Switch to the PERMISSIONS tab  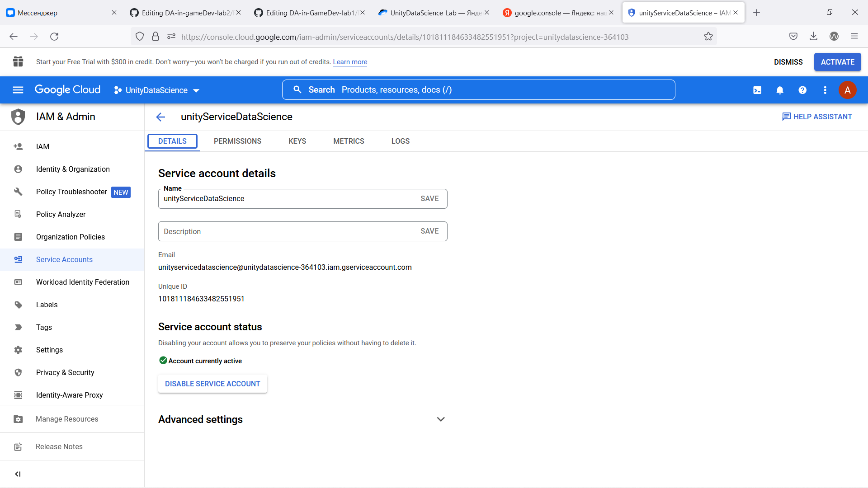pyautogui.click(x=237, y=141)
